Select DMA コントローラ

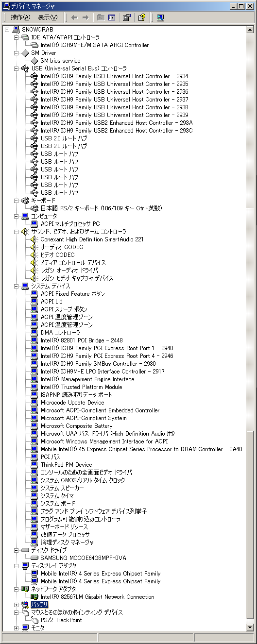tap(60, 333)
